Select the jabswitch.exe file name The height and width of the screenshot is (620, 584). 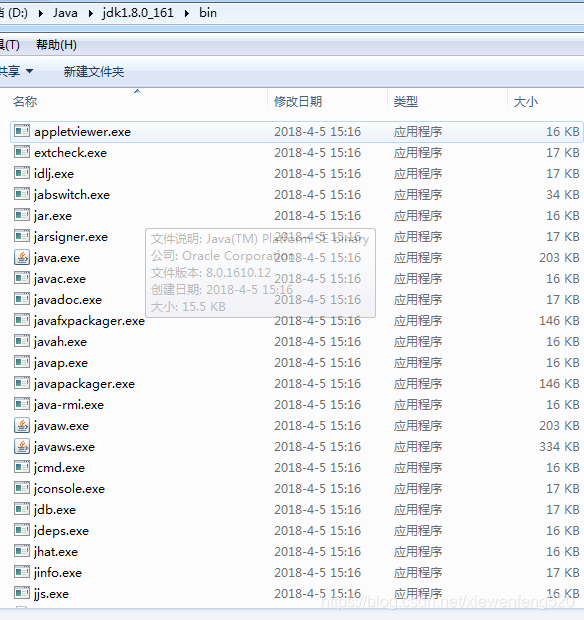(72, 195)
